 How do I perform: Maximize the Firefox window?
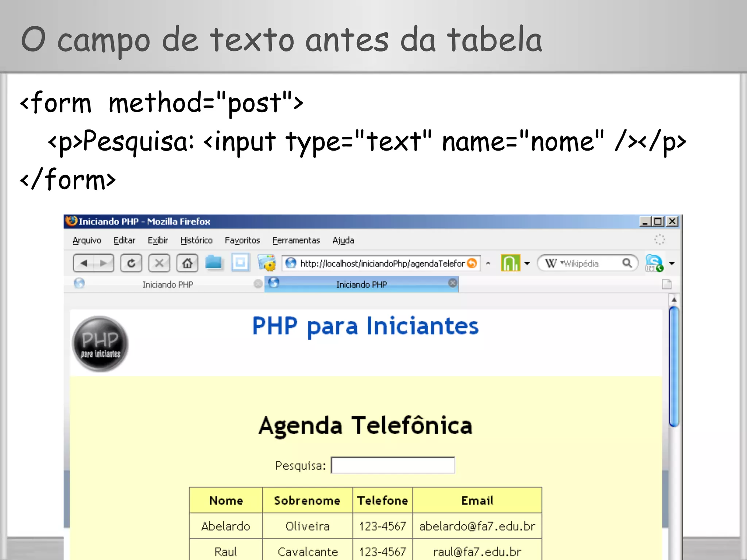click(658, 221)
